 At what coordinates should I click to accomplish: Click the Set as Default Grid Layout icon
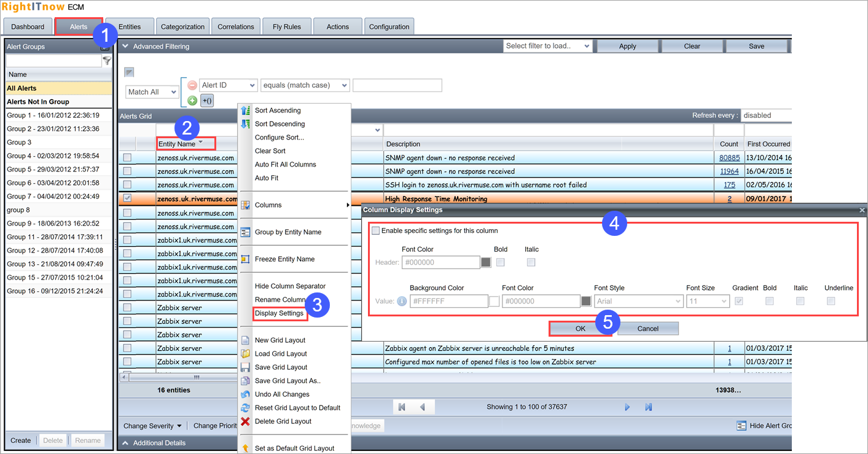coord(246,448)
